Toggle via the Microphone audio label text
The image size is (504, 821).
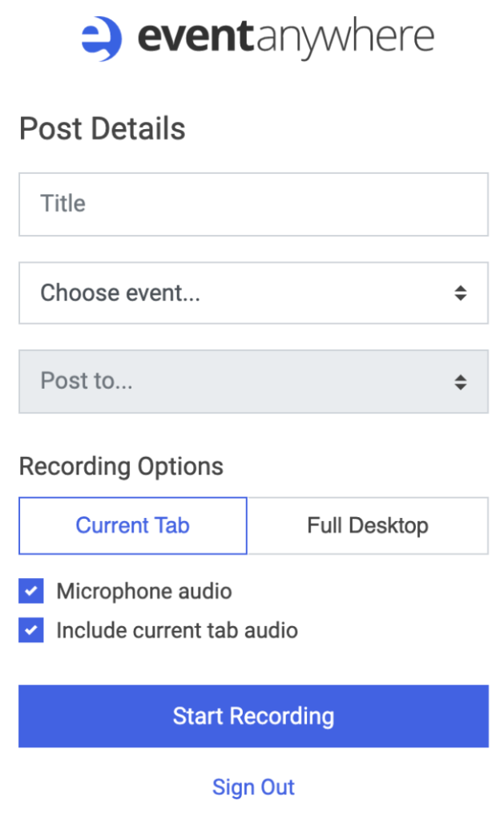[x=144, y=591]
